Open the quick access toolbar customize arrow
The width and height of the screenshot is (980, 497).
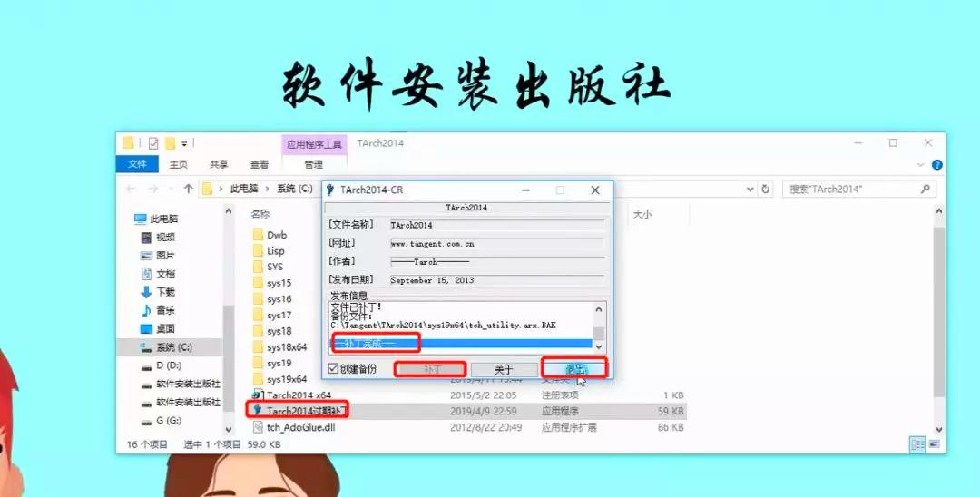click(x=184, y=144)
